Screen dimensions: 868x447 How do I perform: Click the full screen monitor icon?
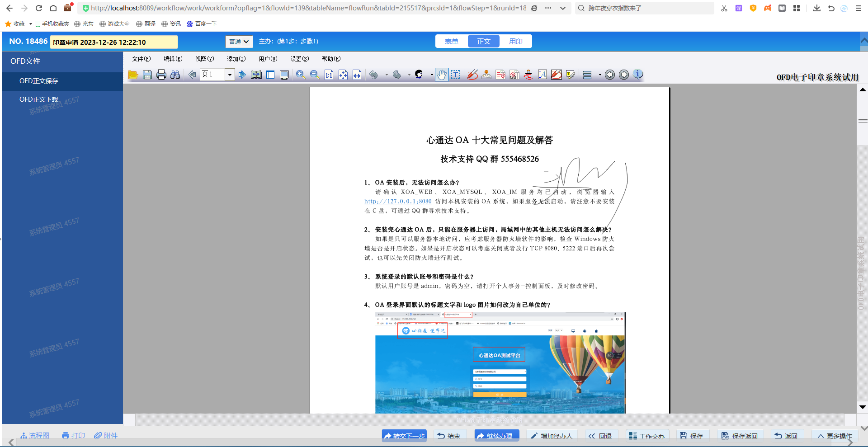coord(284,75)
